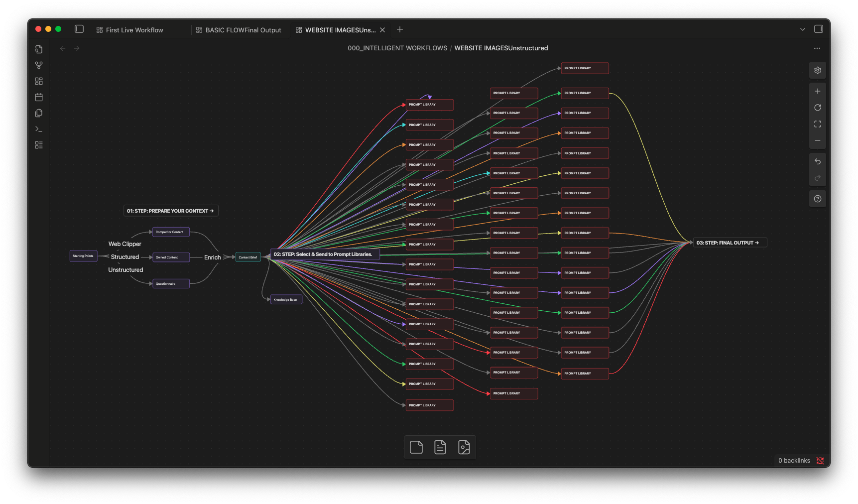Open canvas settings with the gear icon
The height and width of the screenshot is (504, 858).
click(817, 70)
